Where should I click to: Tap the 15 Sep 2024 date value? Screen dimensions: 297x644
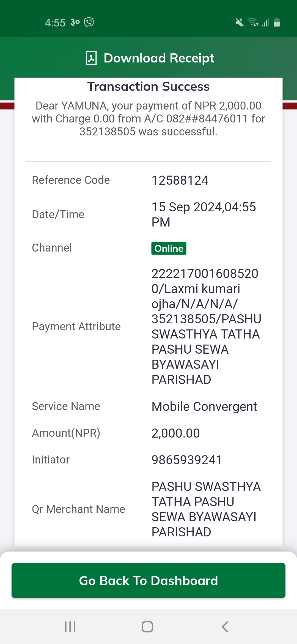204,214
